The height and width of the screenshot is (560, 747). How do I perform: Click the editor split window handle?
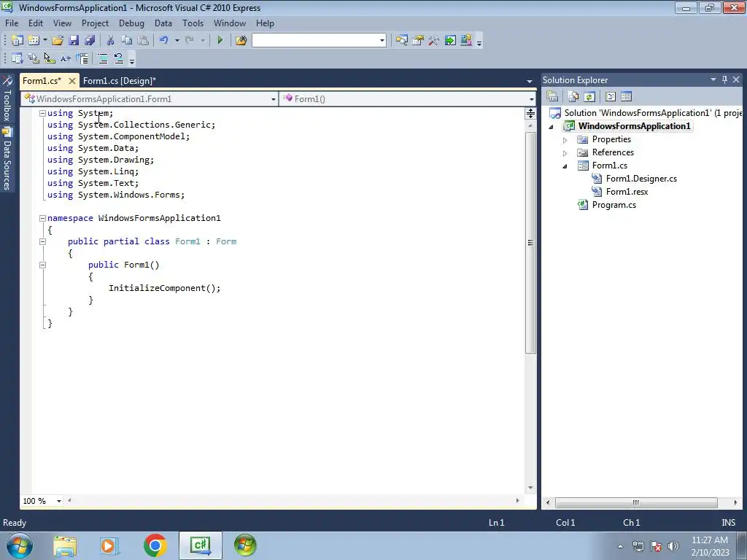coord(530,113)
